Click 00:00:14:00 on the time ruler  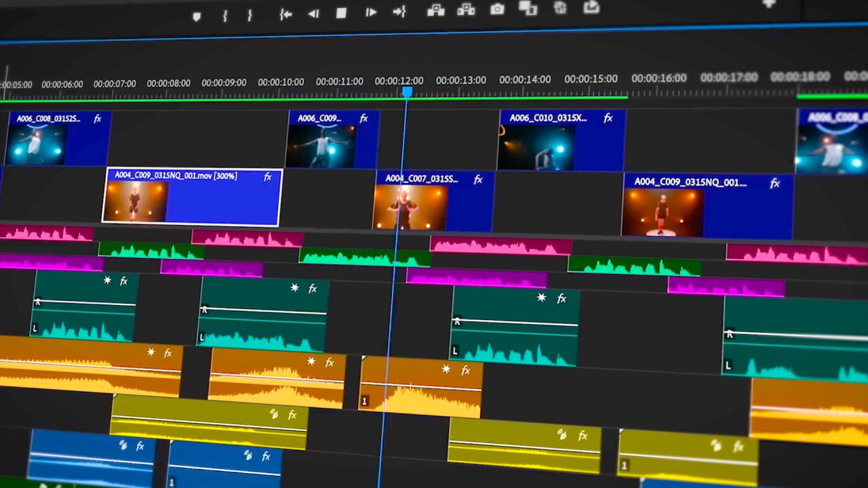coord(525,80)
